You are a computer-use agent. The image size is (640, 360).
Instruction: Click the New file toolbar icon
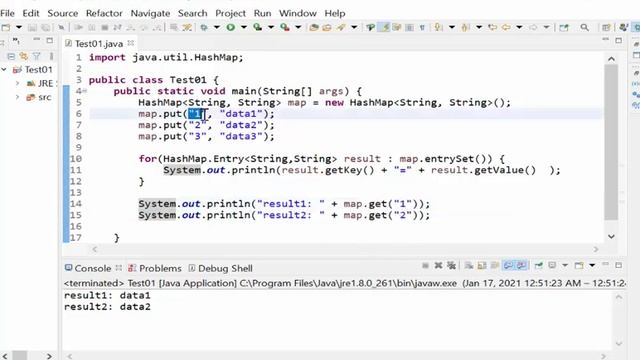click(6, 27)
